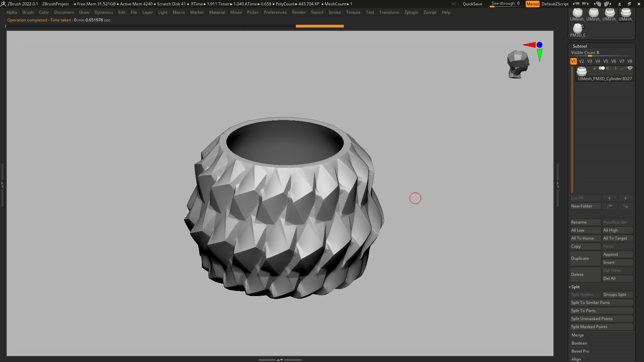Set the subtool intersection boolean mode icon
Screen dimensions: 644x362
pyautogui.click(x=616, y=68)
